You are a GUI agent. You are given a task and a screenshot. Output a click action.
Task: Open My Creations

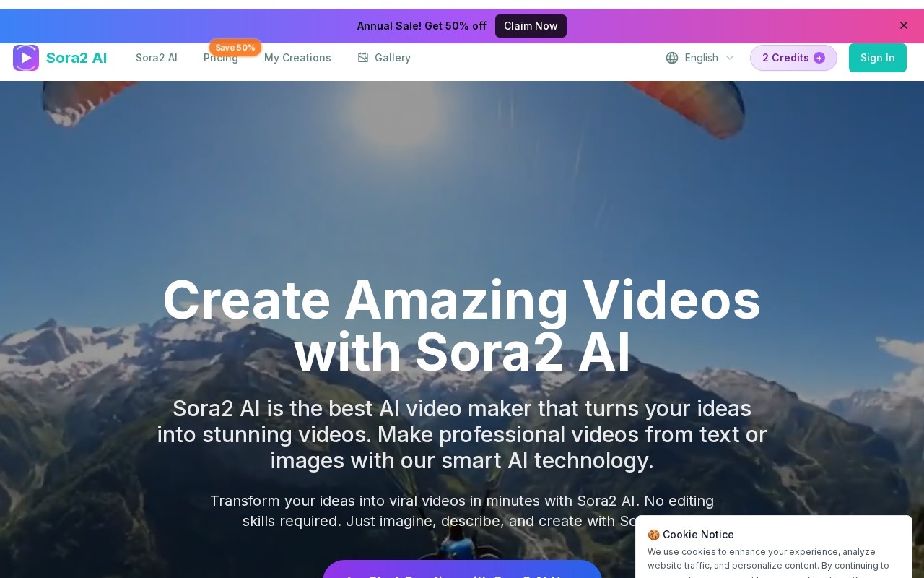[297, 58]
